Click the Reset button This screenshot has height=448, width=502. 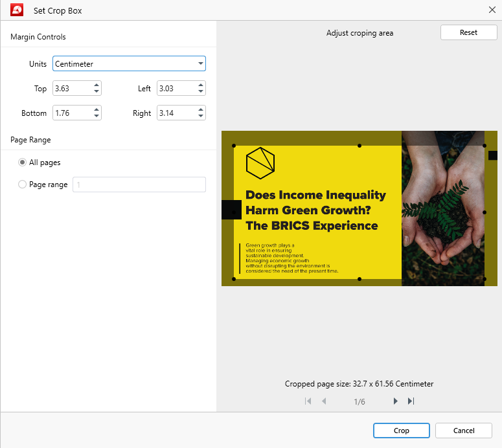(469, 32)
